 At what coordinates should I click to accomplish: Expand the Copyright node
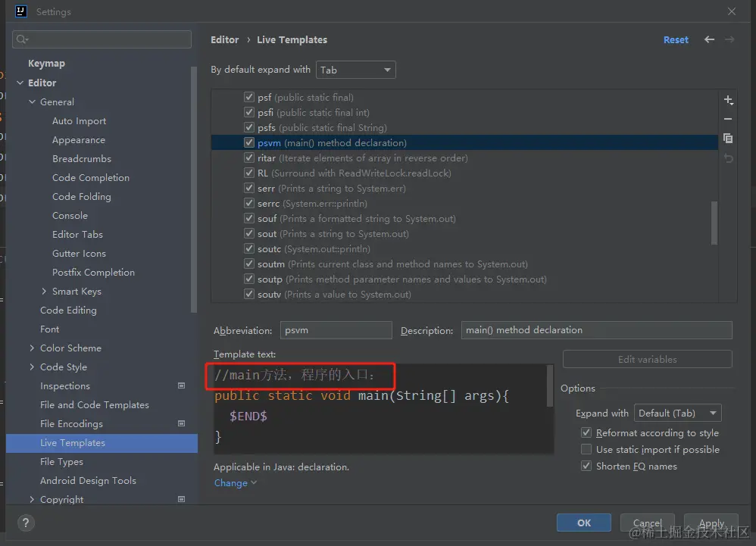point(33,499)
